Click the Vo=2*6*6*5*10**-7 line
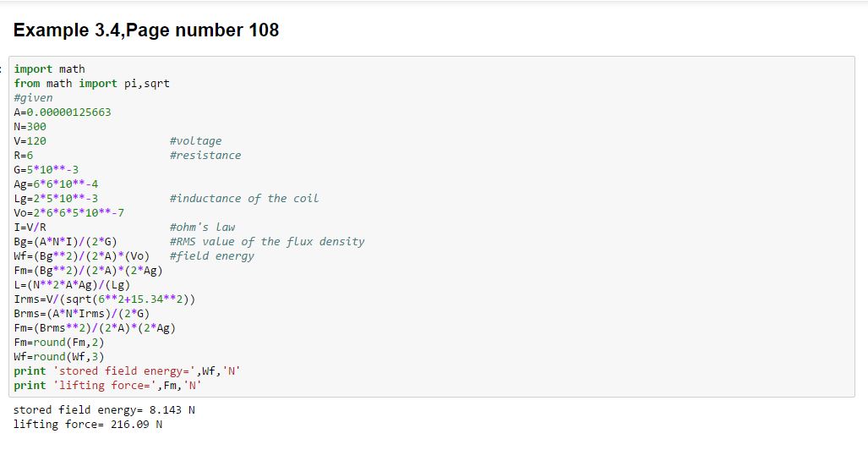868x450 pixels. click(68, 213)
